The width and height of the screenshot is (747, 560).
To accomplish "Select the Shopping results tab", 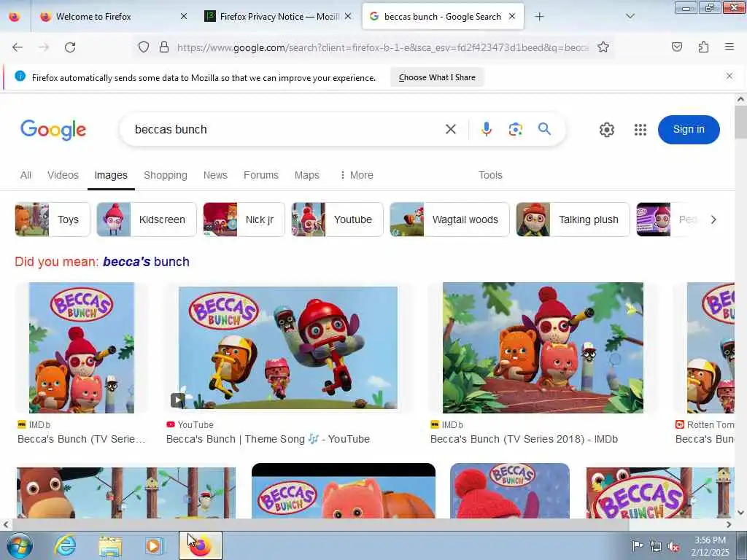I will point(166,175).
